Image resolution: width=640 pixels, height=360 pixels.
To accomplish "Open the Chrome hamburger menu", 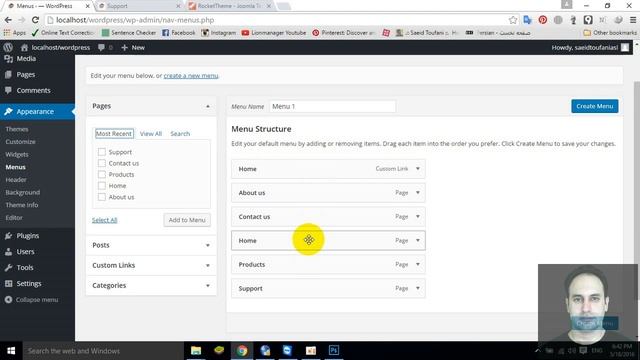I will point(633,20).
